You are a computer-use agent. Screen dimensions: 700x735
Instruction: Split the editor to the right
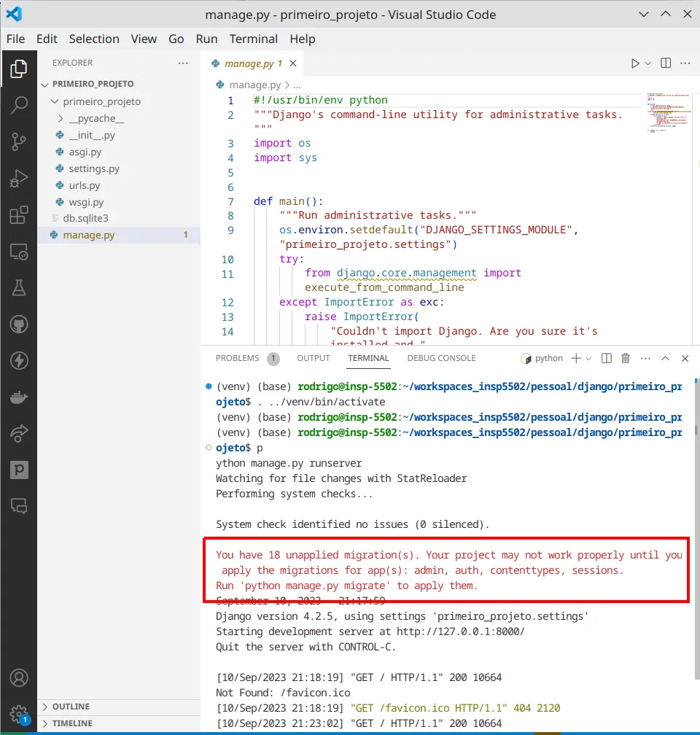[x=665, y=63]
